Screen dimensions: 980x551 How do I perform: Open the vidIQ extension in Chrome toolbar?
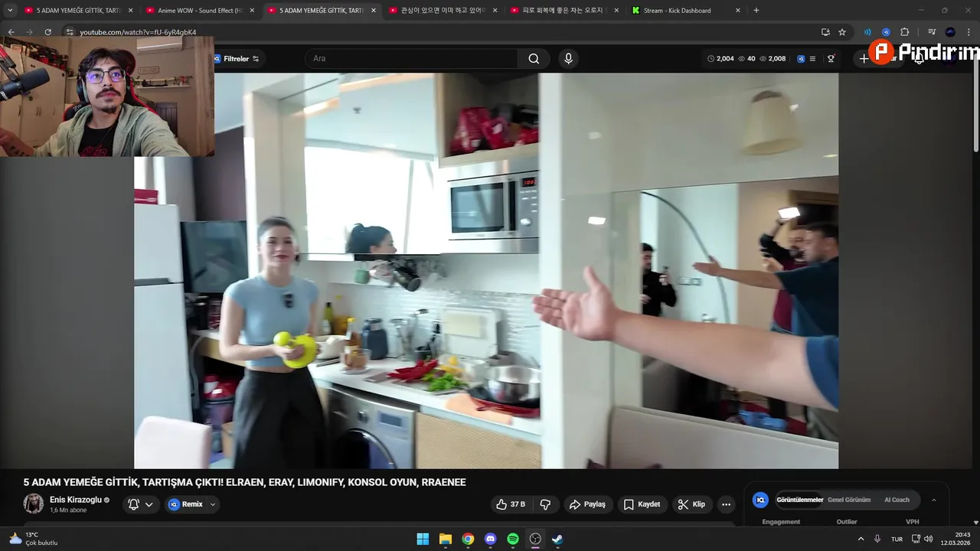click(x=886, y=32)
